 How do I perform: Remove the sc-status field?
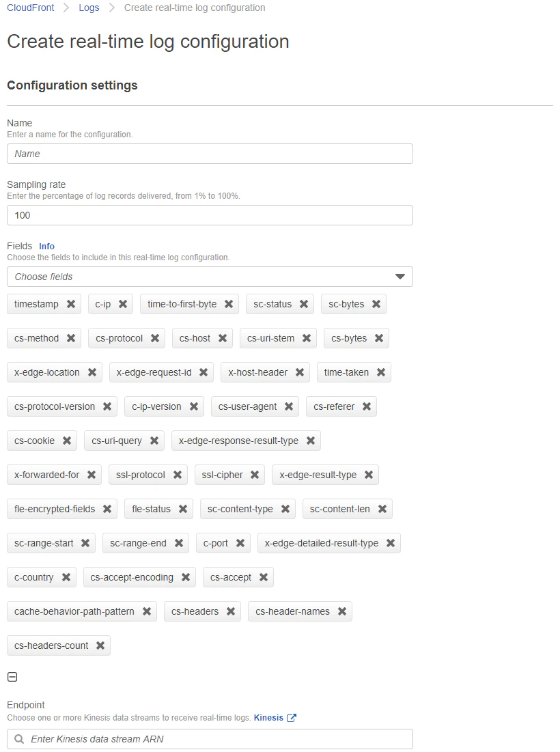302,304
